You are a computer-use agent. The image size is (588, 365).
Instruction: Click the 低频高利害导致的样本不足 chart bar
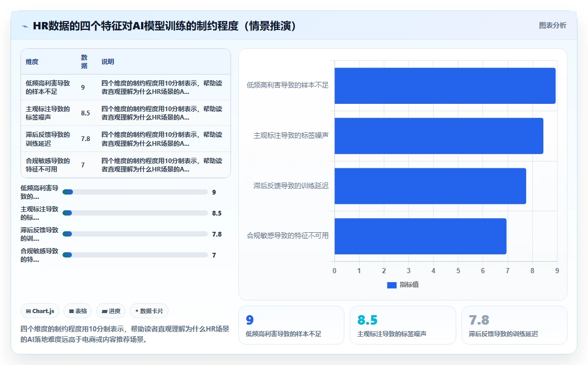point(445,86)
